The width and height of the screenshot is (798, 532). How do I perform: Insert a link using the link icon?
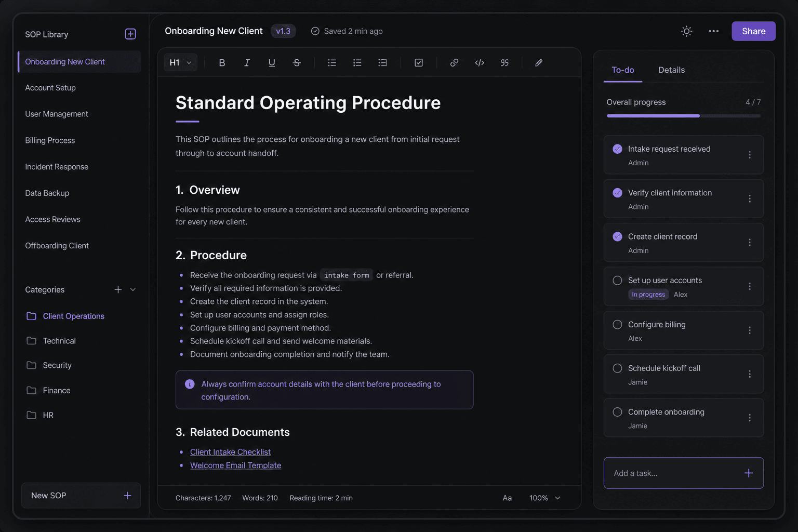(x=454, y=63)
